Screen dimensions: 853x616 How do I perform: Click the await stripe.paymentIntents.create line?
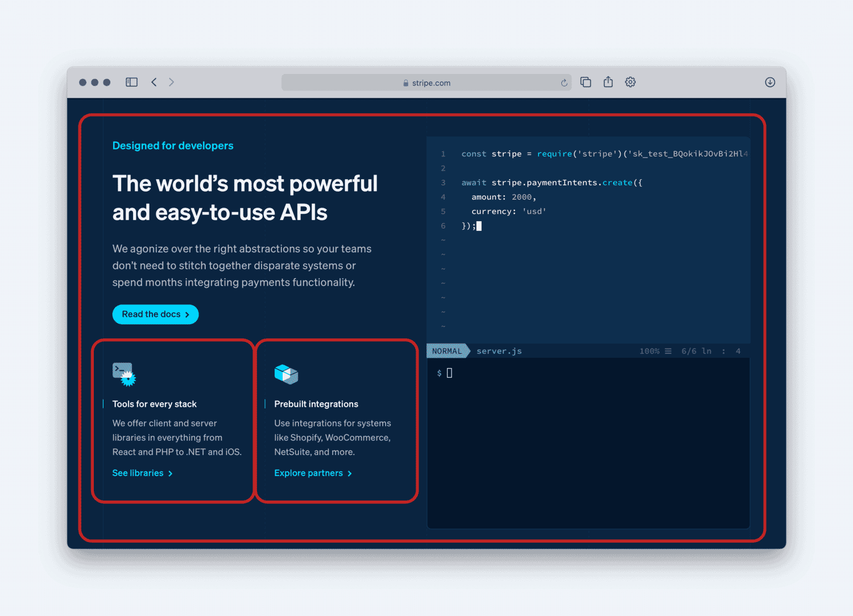pyautogui.click(x=552, y=183)
